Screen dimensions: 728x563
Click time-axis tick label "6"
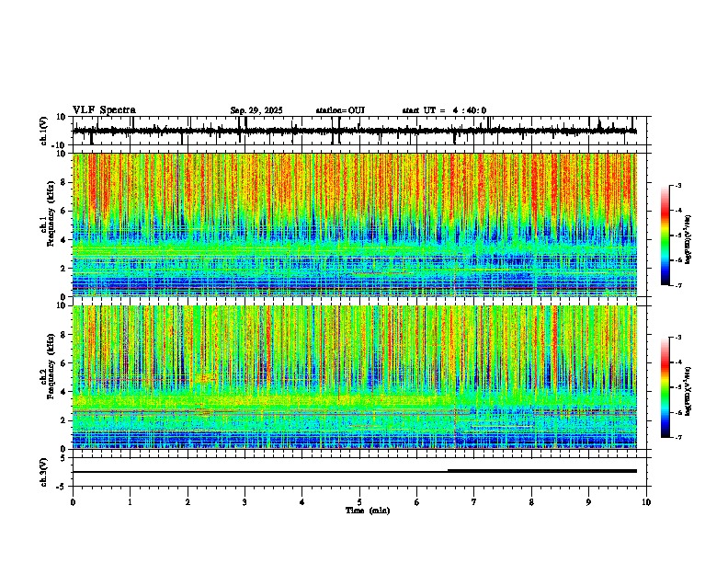[x=417, y=502]
